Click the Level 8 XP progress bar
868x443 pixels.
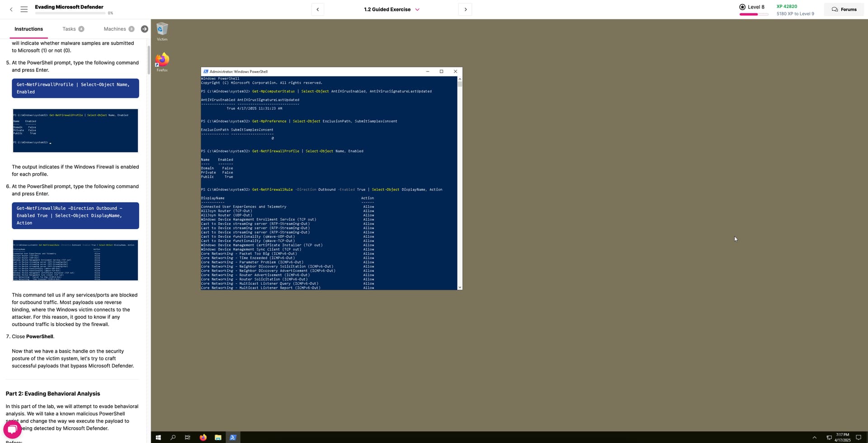pos(754,14)
